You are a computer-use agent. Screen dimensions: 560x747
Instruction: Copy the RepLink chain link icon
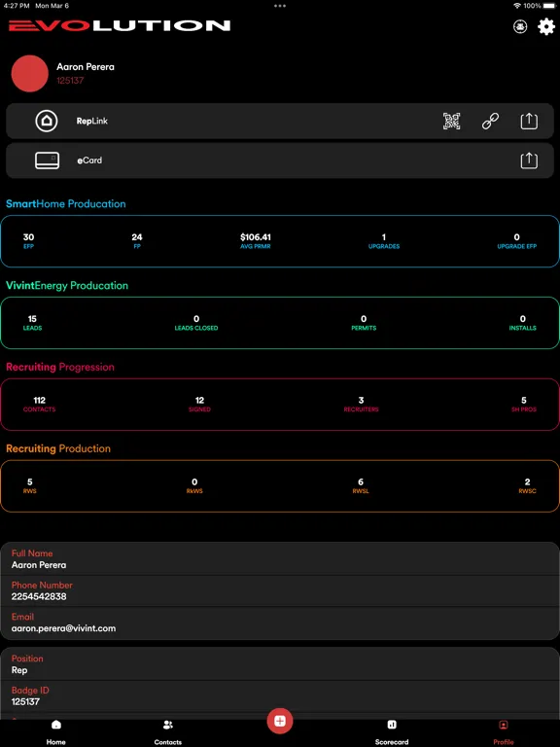[x=490, y=122]
